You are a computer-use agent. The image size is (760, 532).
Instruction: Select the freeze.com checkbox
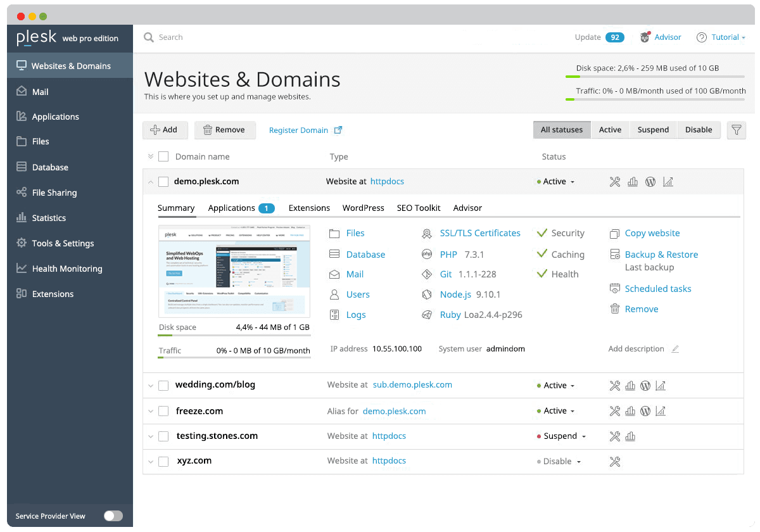tap(163, 411)
